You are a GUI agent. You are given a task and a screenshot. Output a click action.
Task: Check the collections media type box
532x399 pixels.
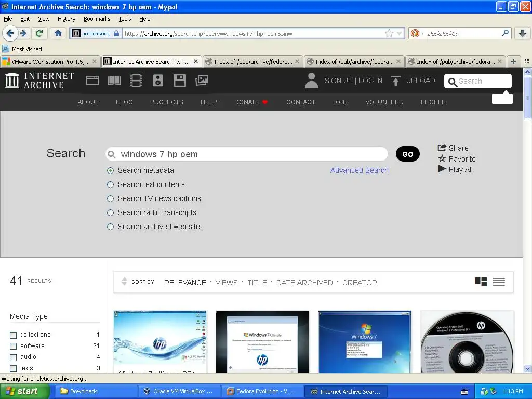[x=13, y=335]
